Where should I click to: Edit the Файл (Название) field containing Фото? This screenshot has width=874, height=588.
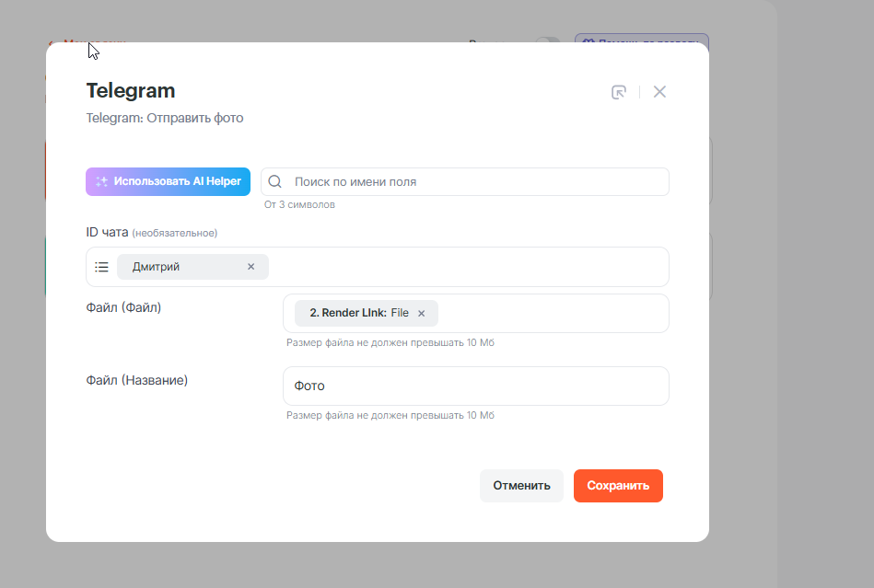(x=475, y=386)
